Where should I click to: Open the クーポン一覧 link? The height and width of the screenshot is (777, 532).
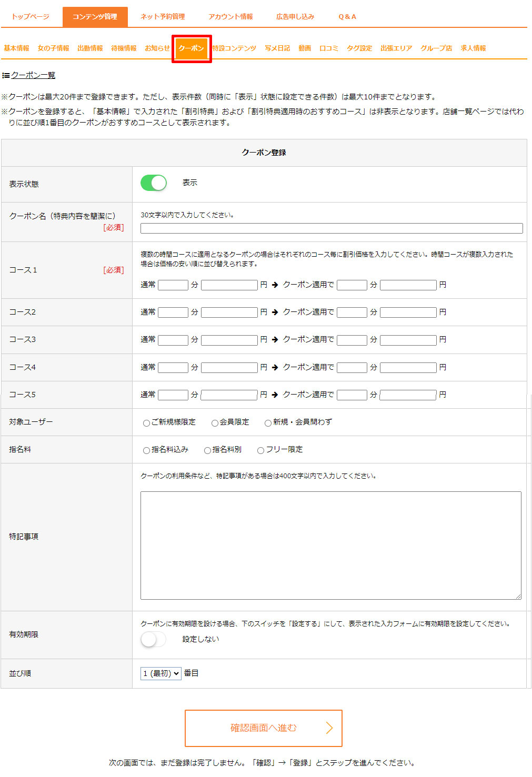[33, 76]
